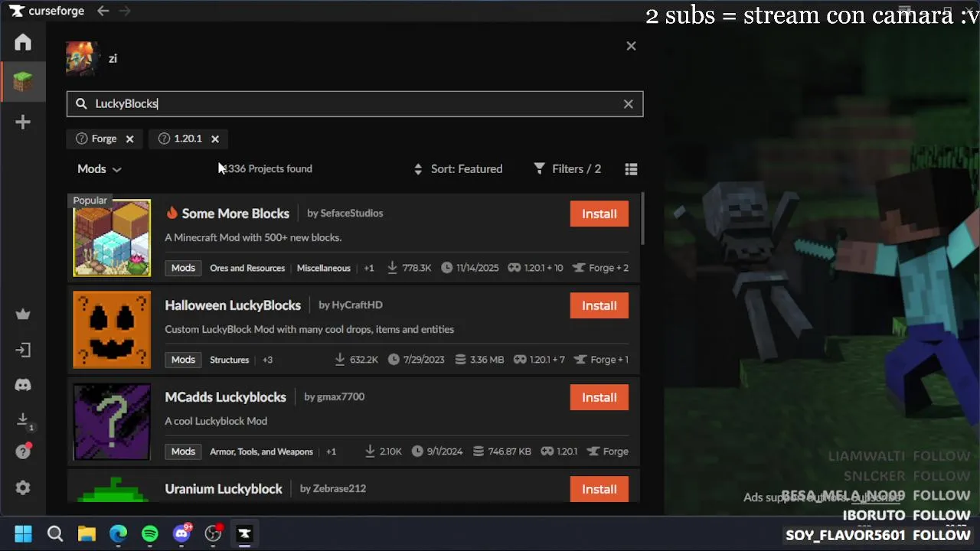Image resolution: width=980 pixels, height=551 pixels.
Task: Select the Minecraft grass block game icon
Action: tap(23, 81)
